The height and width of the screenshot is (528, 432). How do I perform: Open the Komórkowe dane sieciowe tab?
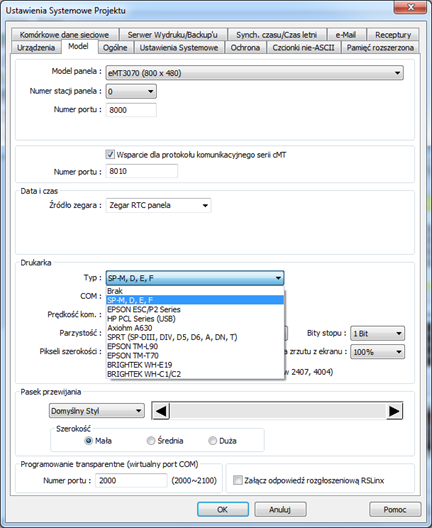pos(64,35)
